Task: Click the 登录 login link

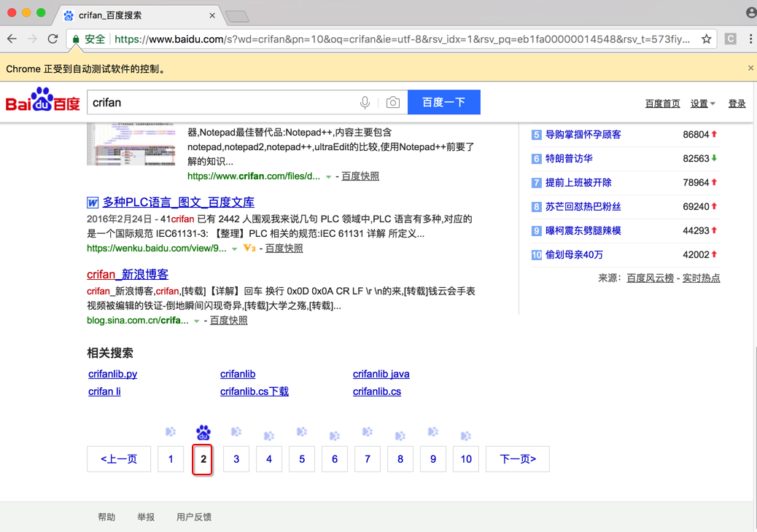Action: click(x=737, y=103)
